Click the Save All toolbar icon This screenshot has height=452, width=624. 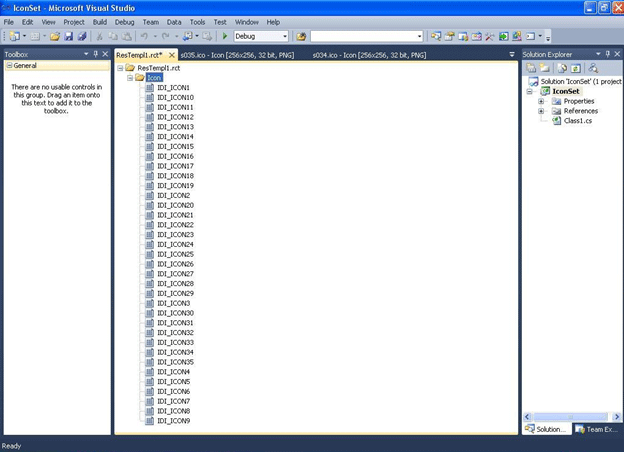click(x=82, y=36)
